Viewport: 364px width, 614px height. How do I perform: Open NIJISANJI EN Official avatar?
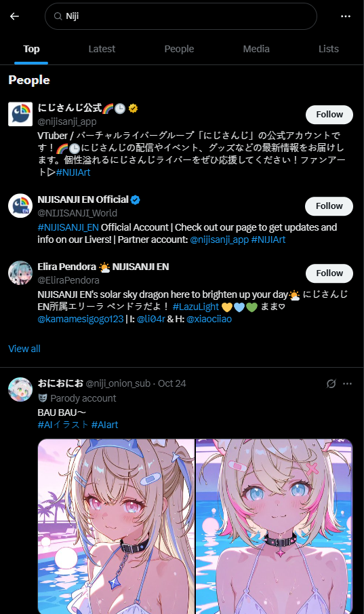[x=20, y=206]
